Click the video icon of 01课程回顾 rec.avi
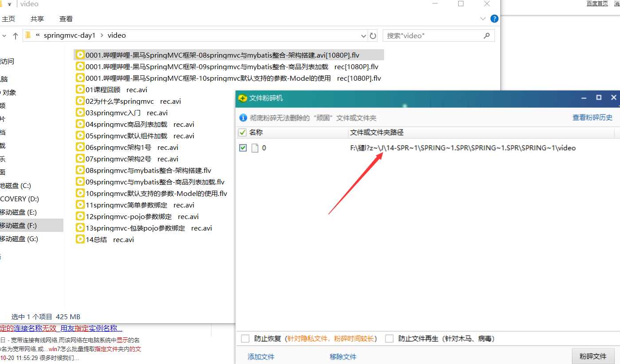620x364 pixels. [80, 90]
